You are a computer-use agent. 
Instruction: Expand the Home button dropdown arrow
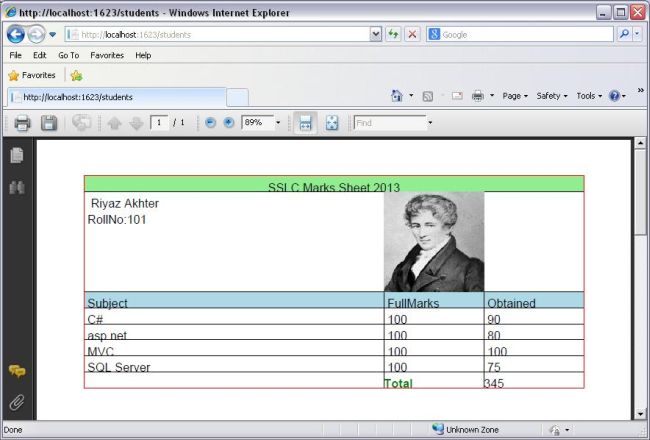tap(411, 96)
